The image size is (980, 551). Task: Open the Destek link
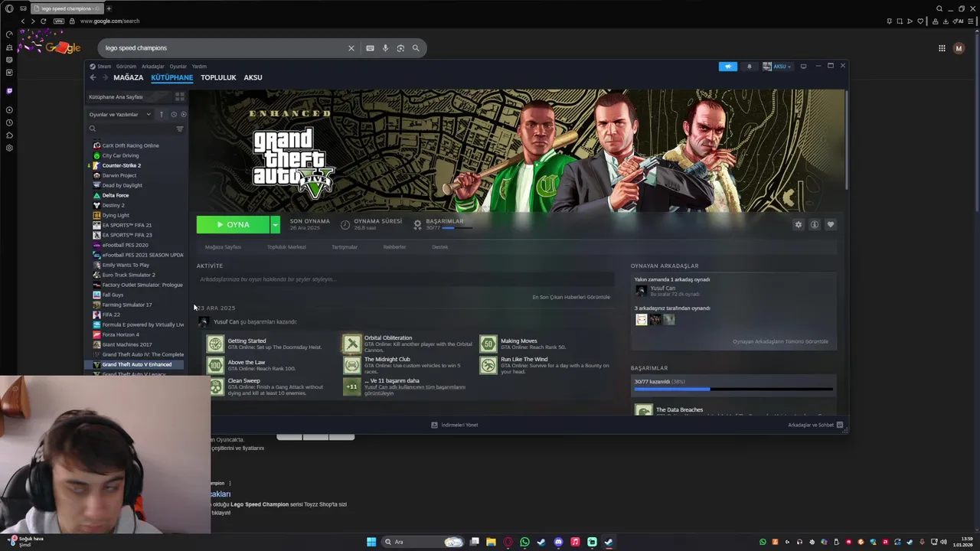point(439,247)
